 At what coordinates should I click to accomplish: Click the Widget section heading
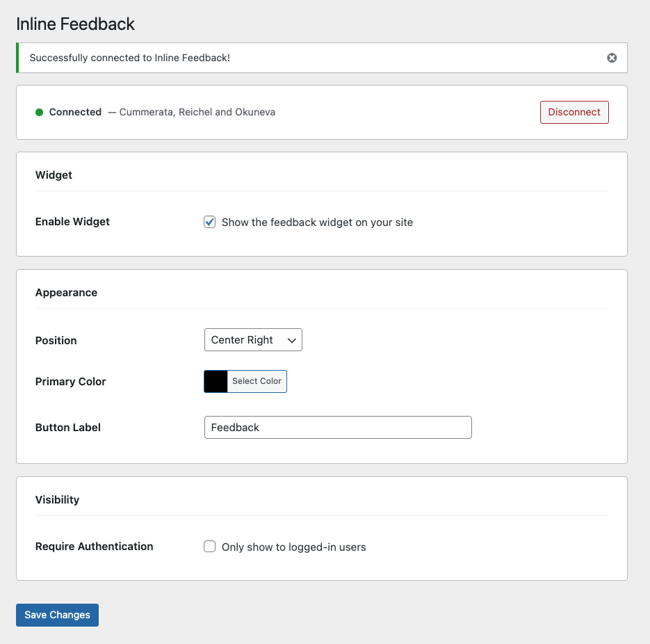[54, 175]
